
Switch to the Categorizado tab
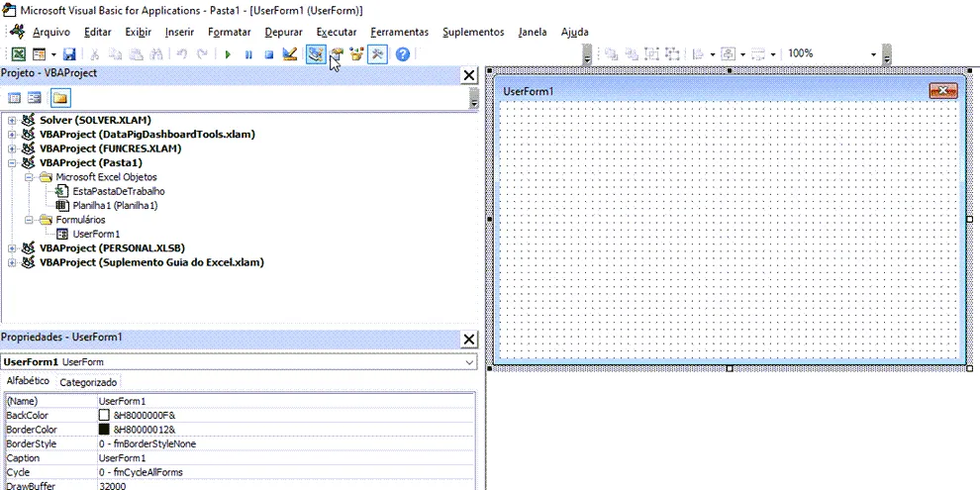point(88,382)
